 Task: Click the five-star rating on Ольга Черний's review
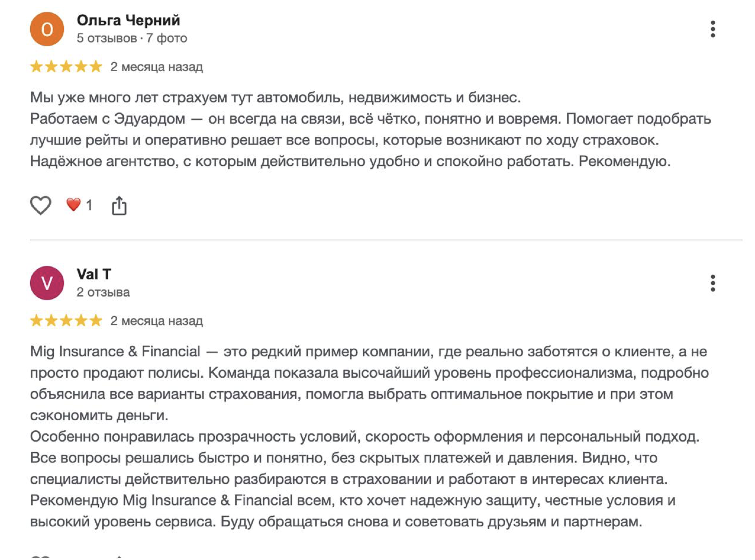66,67
